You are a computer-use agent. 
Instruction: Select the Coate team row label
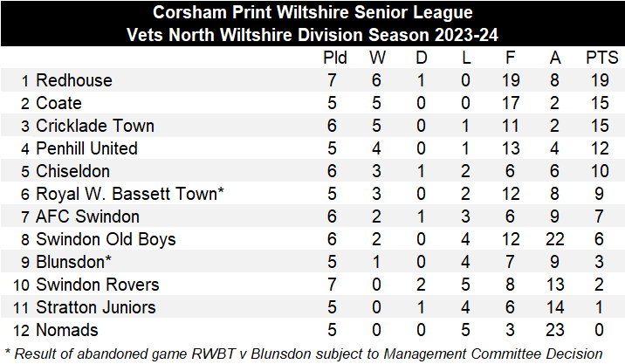(x=59, y=103)
